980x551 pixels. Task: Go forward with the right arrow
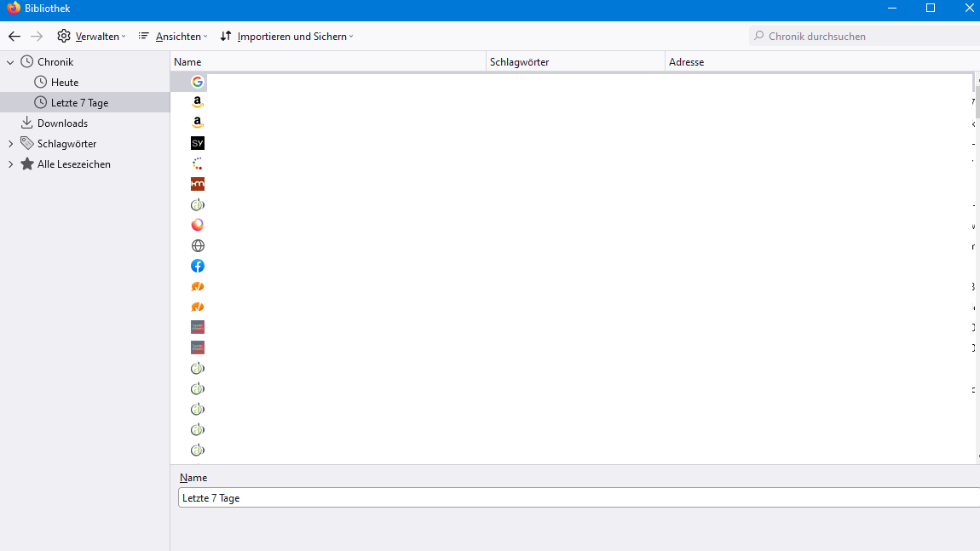pos(37,37)
